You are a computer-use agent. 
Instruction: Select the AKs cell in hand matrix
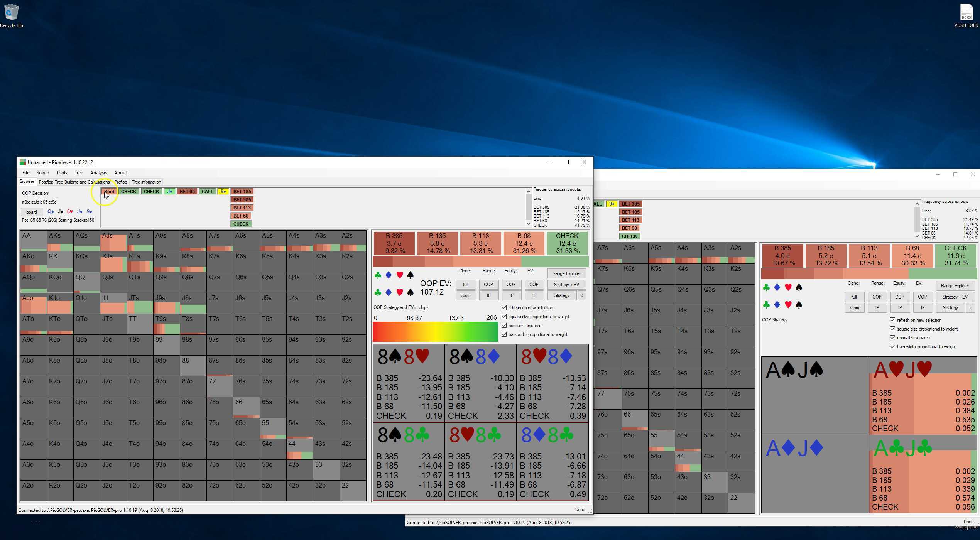tap(60, 240)
